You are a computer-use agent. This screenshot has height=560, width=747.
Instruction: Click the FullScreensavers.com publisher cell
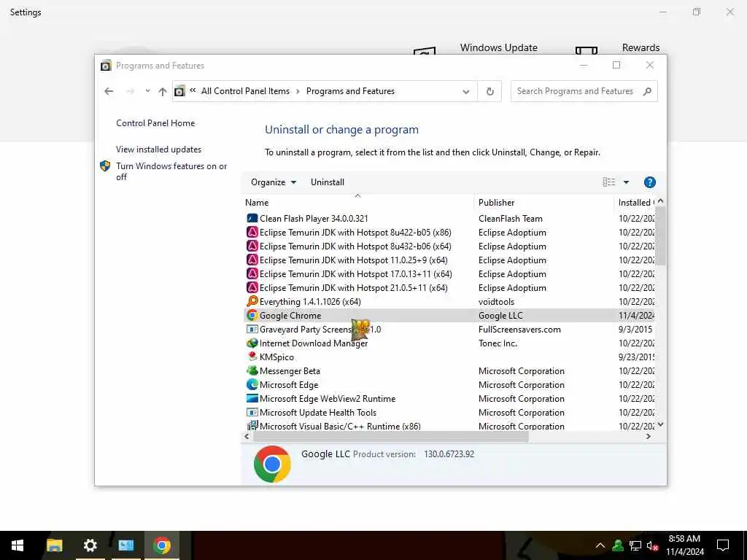[519, 329]
